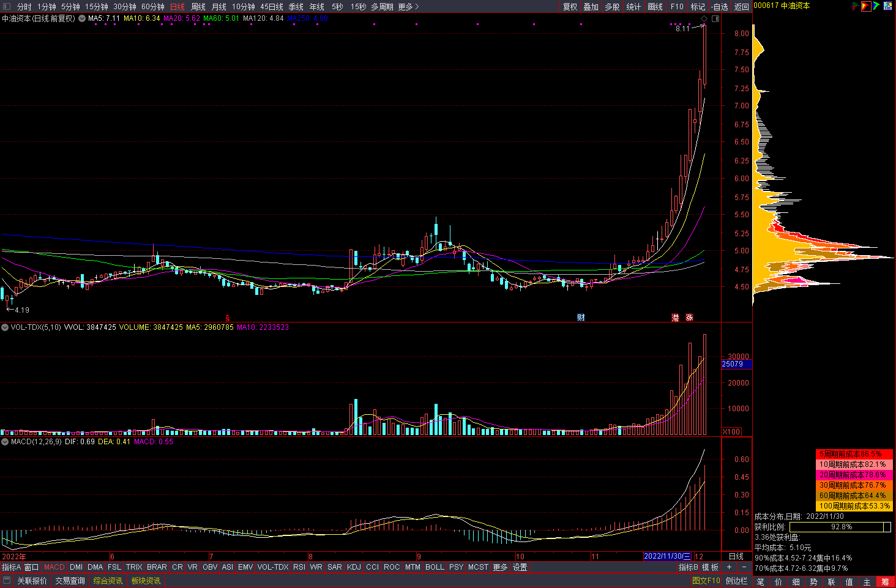Click the plus zoom button beside 模板
The image size is (896, 588).
(x=729, y=567)
